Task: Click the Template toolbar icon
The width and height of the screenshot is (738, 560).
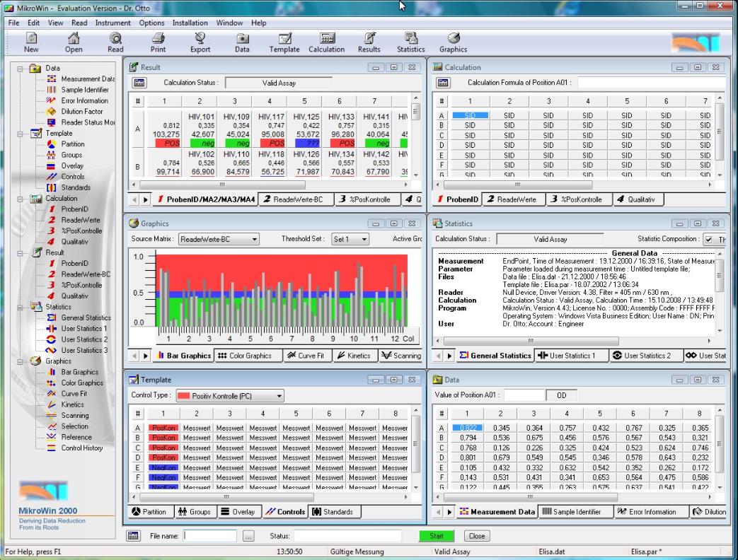Action: coord(284,42)
